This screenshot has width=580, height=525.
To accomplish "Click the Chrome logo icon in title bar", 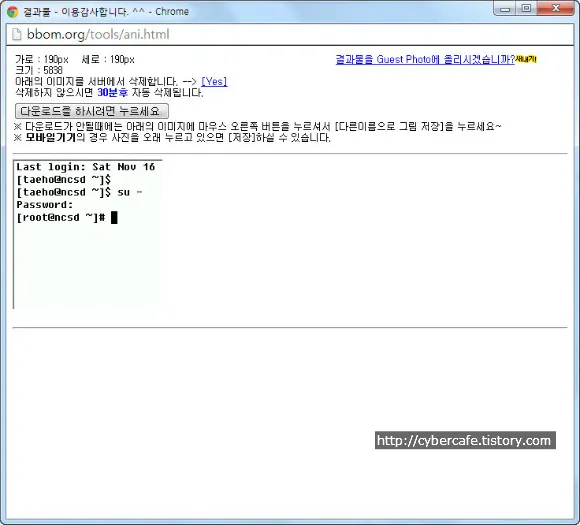I will tap(12, 12).
